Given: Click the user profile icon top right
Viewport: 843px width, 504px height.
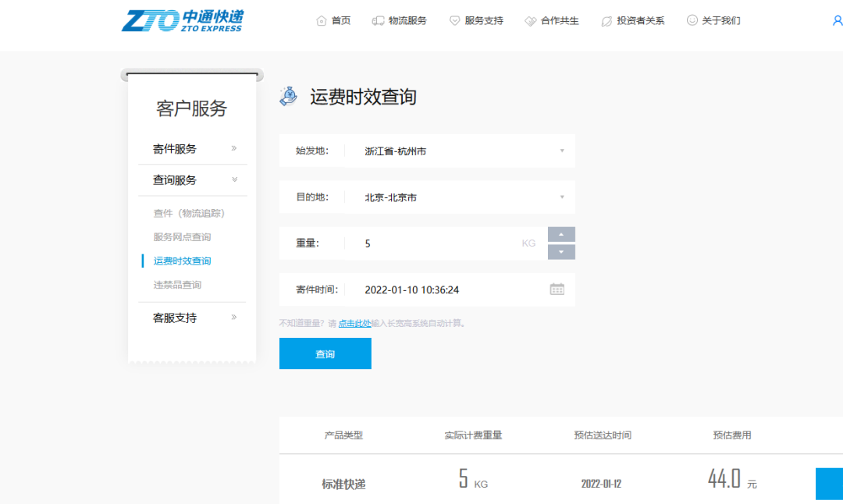Looking at the screenshot, I should (837, 21).
